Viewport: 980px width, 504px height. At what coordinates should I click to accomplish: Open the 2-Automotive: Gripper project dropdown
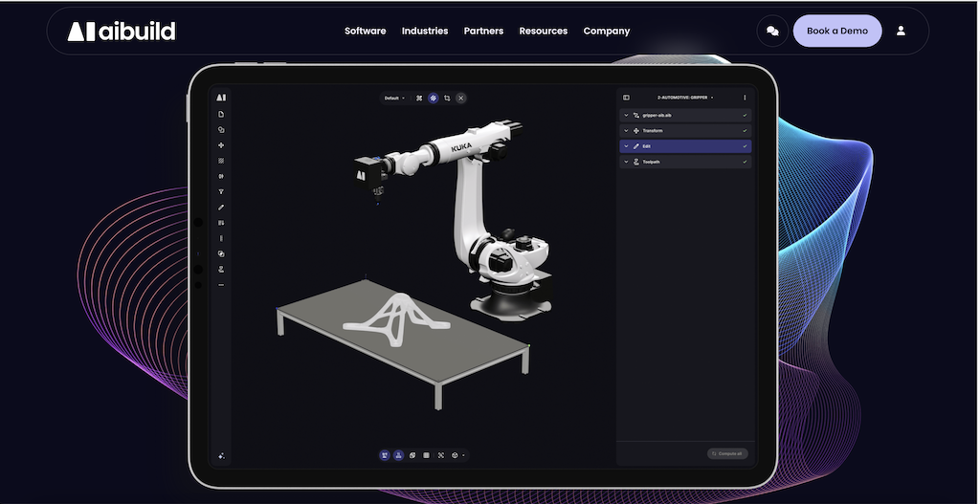[x=685, y=98]
